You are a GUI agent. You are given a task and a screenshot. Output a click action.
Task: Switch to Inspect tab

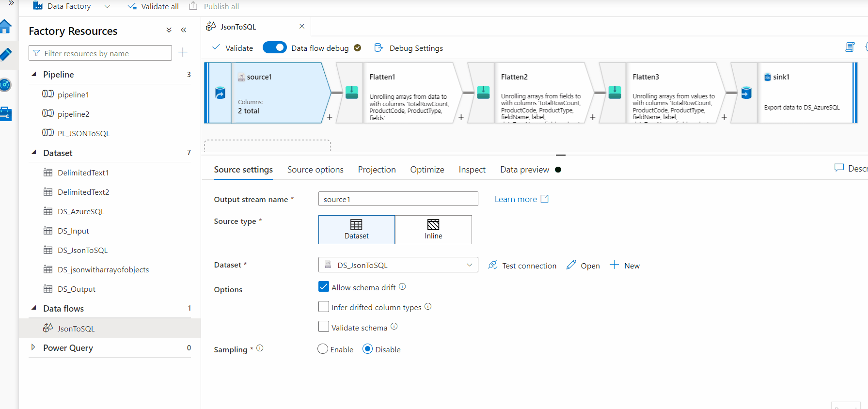tap(472, 170)
